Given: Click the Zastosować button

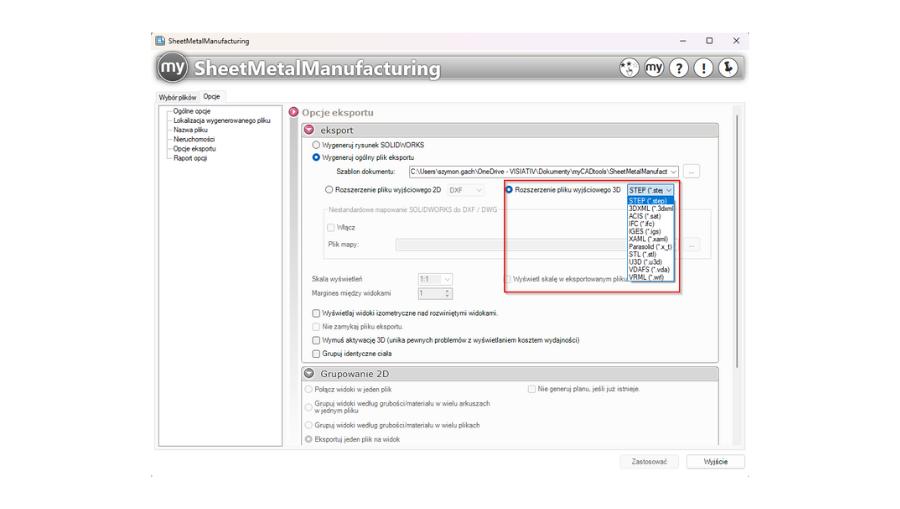Looking at the screenshot, I should click(649, 461).
